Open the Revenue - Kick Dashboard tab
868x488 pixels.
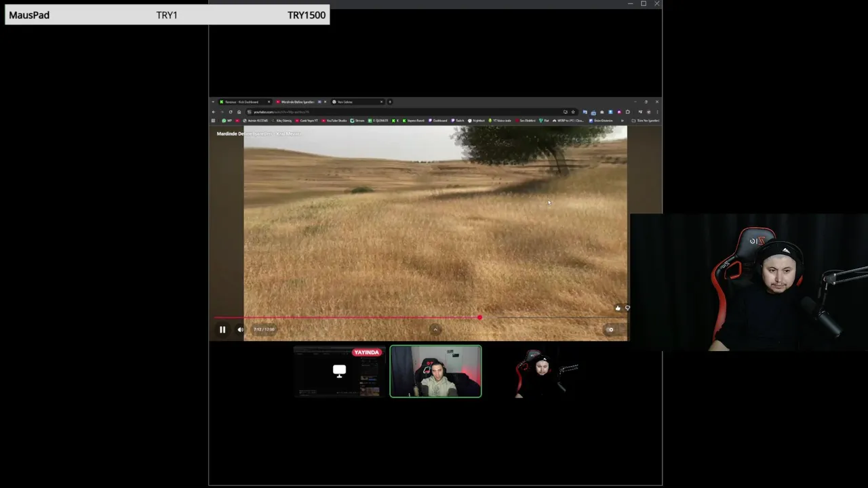coord(245,102)
